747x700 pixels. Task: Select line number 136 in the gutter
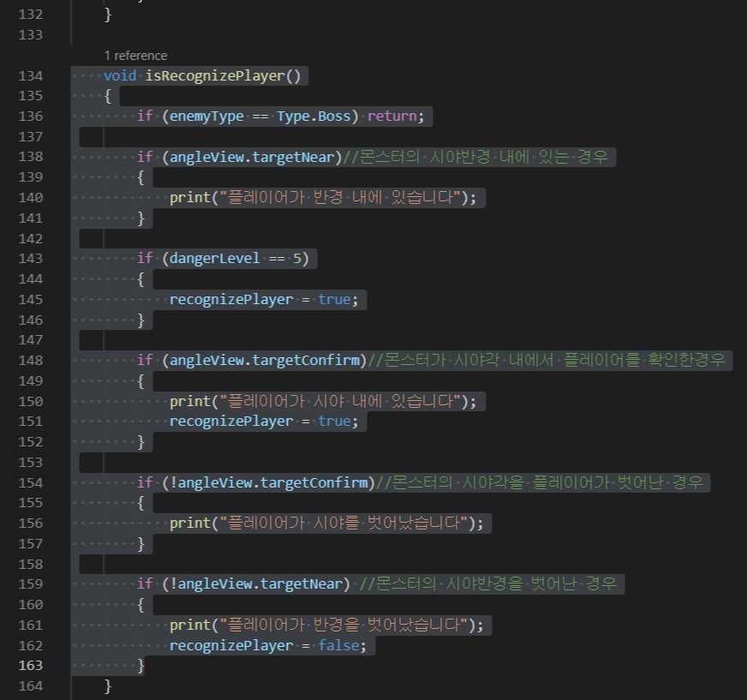pyautogui.click(x=31, y=117)
